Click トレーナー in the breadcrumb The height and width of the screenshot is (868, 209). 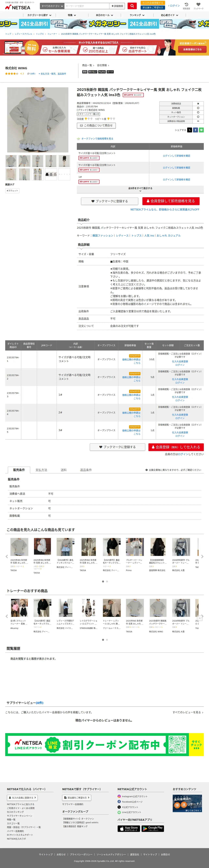coord(52,34)
